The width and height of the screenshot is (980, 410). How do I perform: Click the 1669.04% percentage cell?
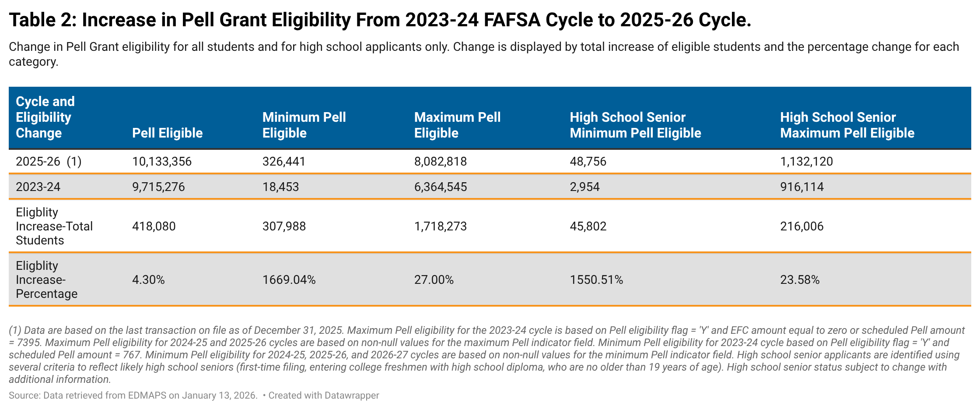point(289,280)
